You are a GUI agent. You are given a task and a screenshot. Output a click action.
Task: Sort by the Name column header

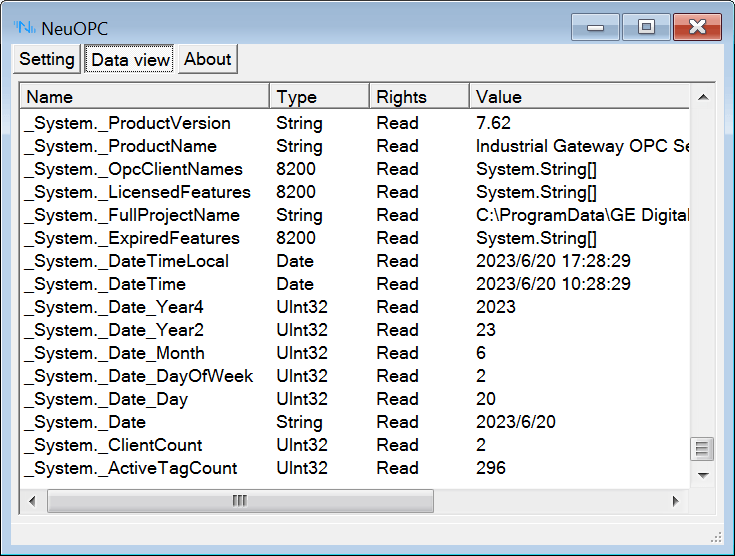(144, 97)
